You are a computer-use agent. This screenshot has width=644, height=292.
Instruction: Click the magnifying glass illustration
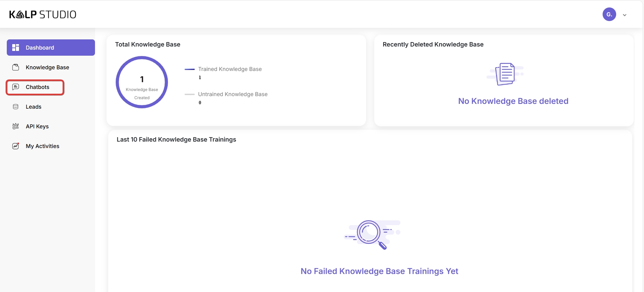pyautogui.click(x=372, y=234)
